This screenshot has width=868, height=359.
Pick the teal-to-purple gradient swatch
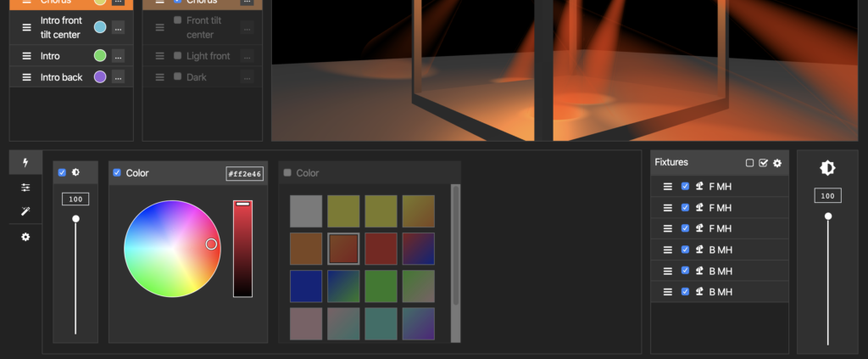coord(419,324)
